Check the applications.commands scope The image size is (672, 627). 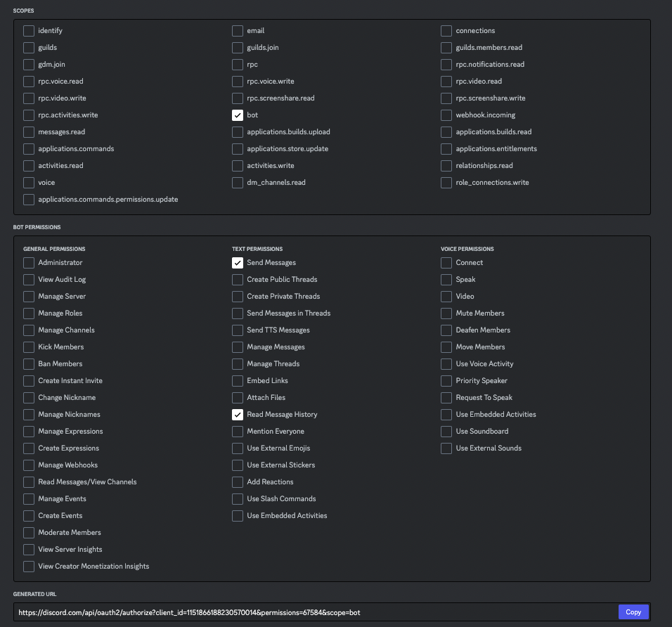(29, 149)
